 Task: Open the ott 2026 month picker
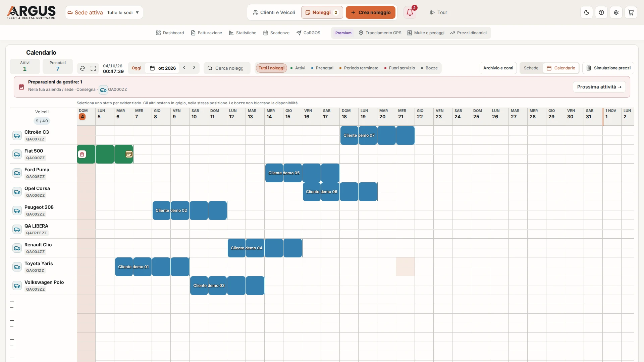[163, 68]
